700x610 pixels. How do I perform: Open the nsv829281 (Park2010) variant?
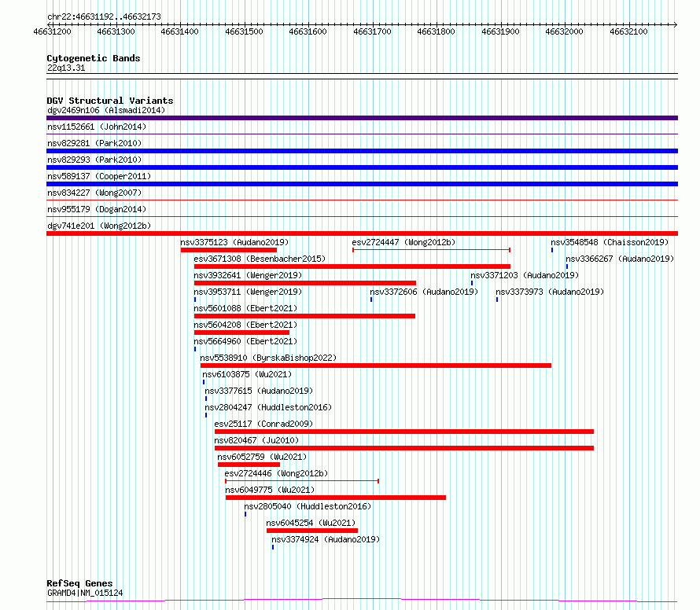tap(94, 143)
